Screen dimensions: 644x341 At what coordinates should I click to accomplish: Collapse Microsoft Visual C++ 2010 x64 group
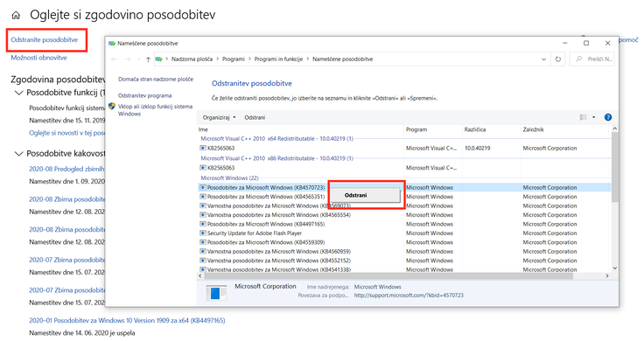pyautogui.click(x=276, y=139)
